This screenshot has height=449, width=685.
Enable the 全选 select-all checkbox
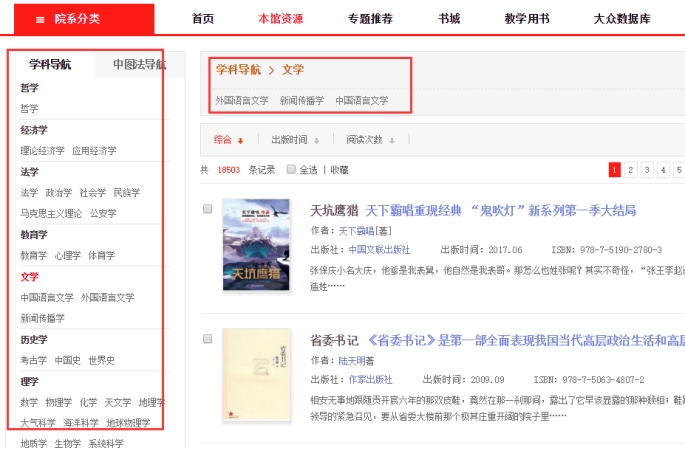click(291, 170)
